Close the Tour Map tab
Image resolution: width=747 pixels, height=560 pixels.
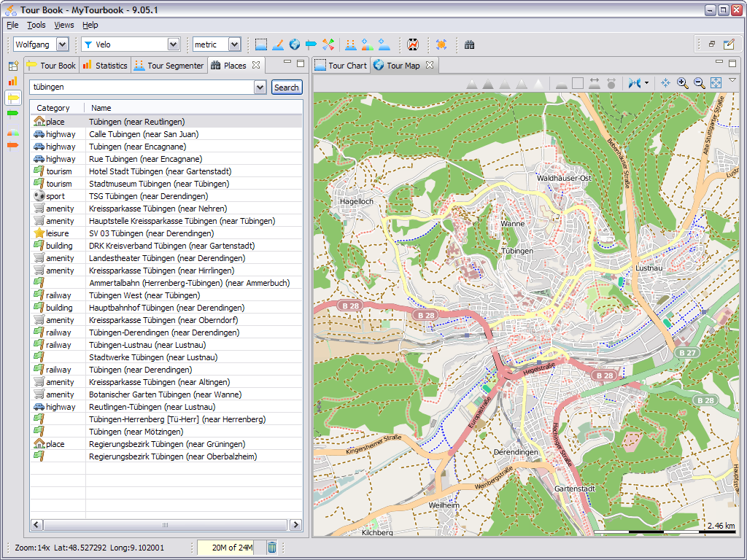(x=430, y=65)
